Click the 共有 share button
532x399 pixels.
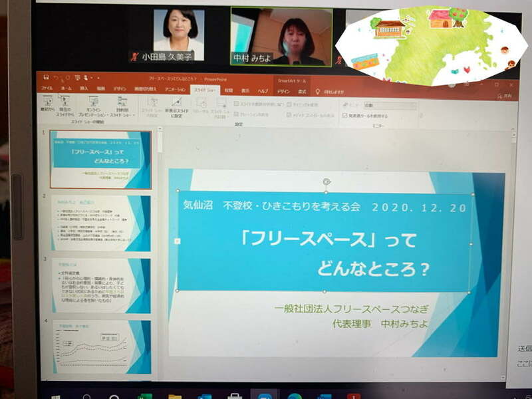click(505, 96)
